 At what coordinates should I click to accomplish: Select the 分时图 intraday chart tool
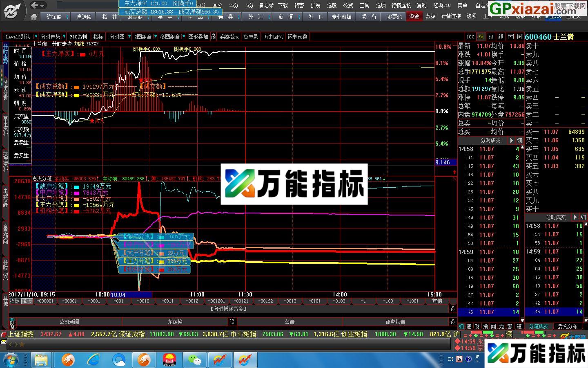coord(118,36)
